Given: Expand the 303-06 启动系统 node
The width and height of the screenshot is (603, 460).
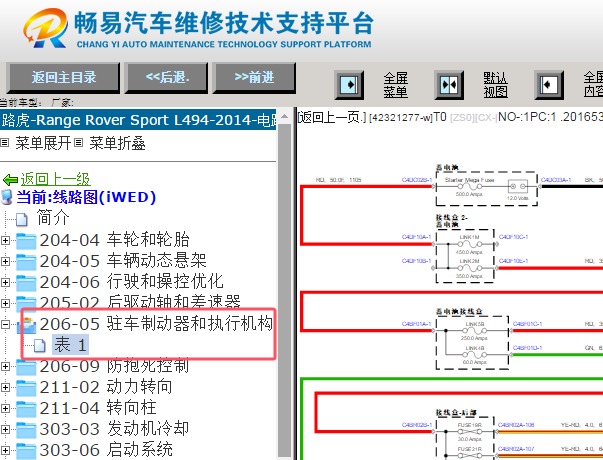Looking at the screenshot, I should 5,450.
